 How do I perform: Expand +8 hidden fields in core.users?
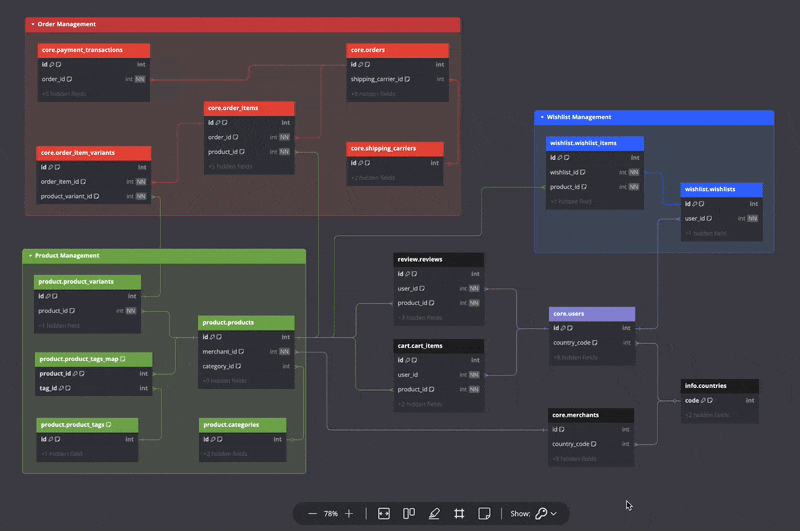pyautogui.click(x=575, y=358)
